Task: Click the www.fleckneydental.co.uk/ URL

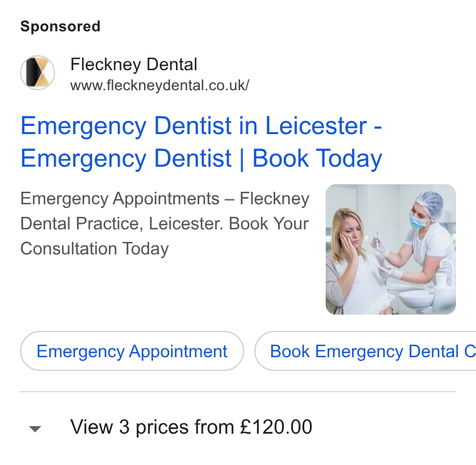Action: coord(160,85)
